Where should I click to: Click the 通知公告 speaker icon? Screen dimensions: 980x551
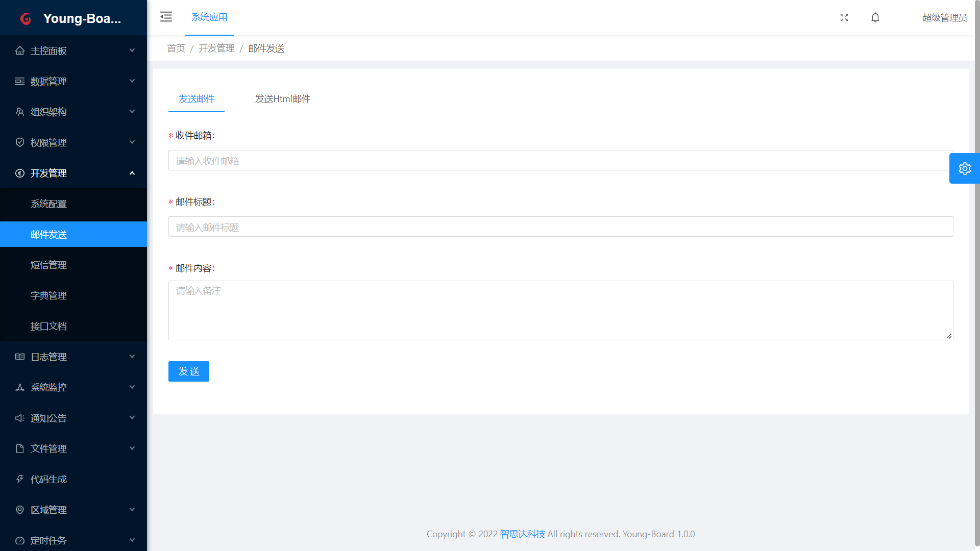pyautogui.click(x=20, y=418)
